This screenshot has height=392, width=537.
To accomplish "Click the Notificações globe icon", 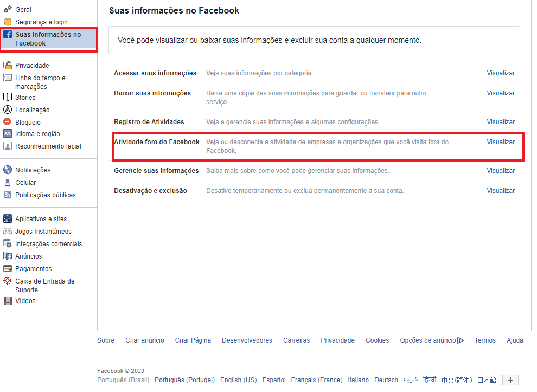I will [x=8, y=170].
